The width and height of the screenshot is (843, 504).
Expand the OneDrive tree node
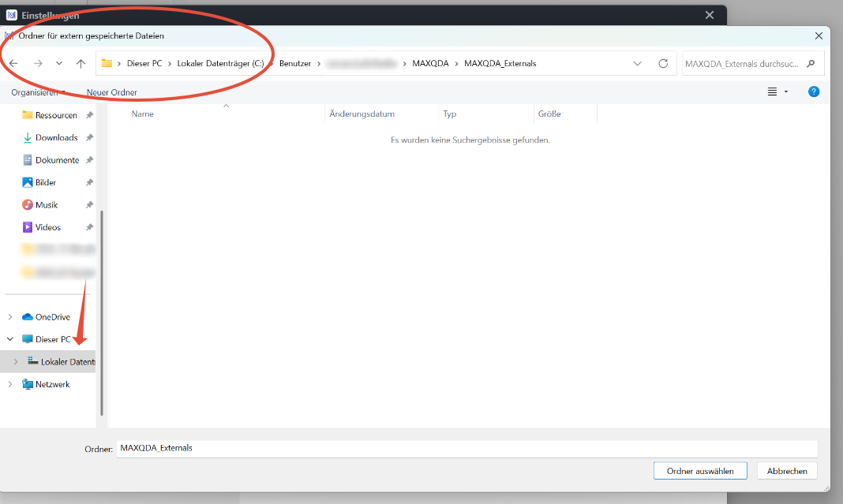pyautogui.click(x=10, y=317)
